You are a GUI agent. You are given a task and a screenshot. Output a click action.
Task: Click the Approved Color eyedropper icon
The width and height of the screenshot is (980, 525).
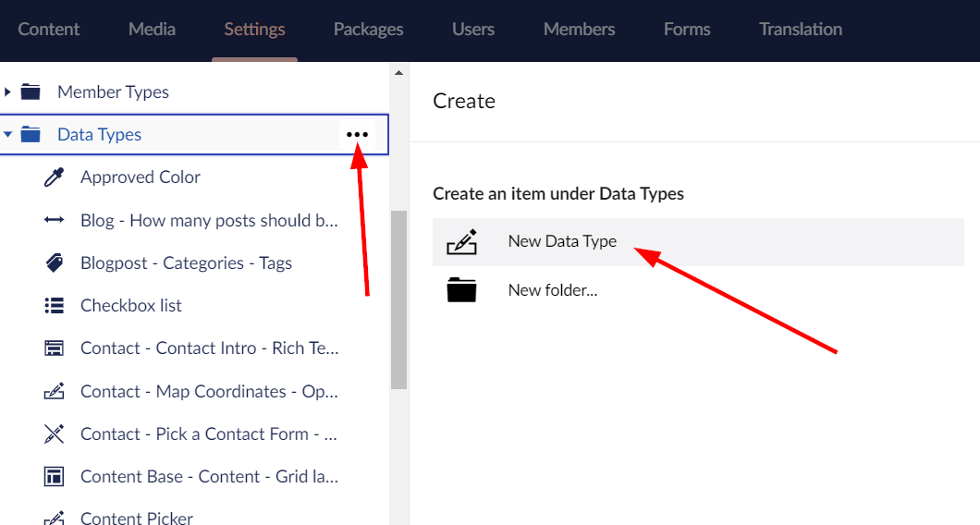(x=54, y=177)
